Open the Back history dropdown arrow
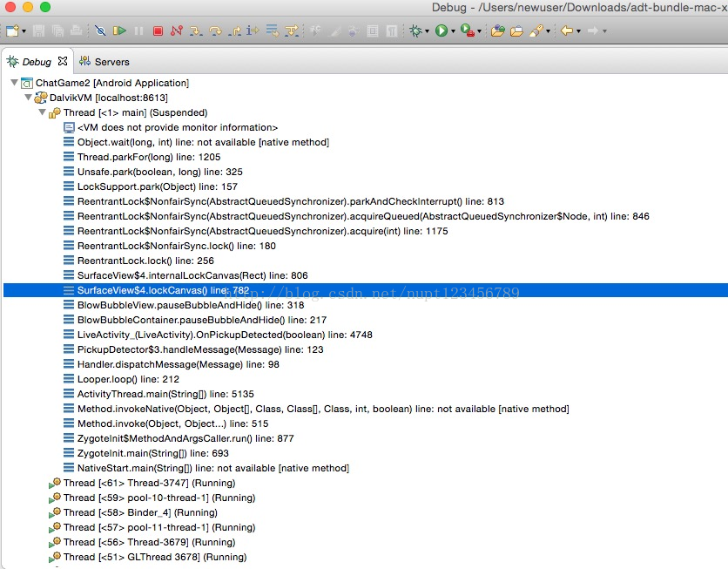 click(578, 31)
